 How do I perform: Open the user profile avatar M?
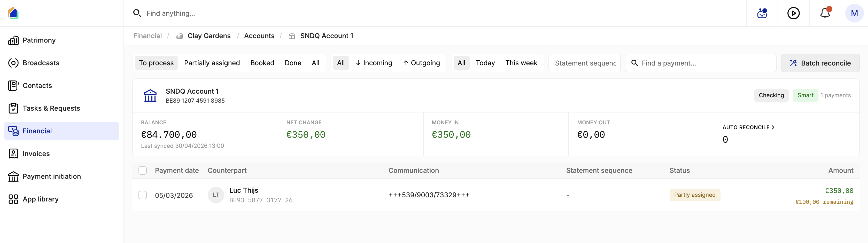pos(854,13)
